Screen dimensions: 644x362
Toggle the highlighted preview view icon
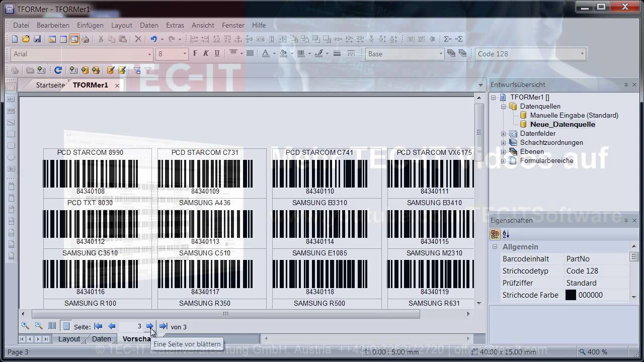pyautogui.click(x=74, y=39)
